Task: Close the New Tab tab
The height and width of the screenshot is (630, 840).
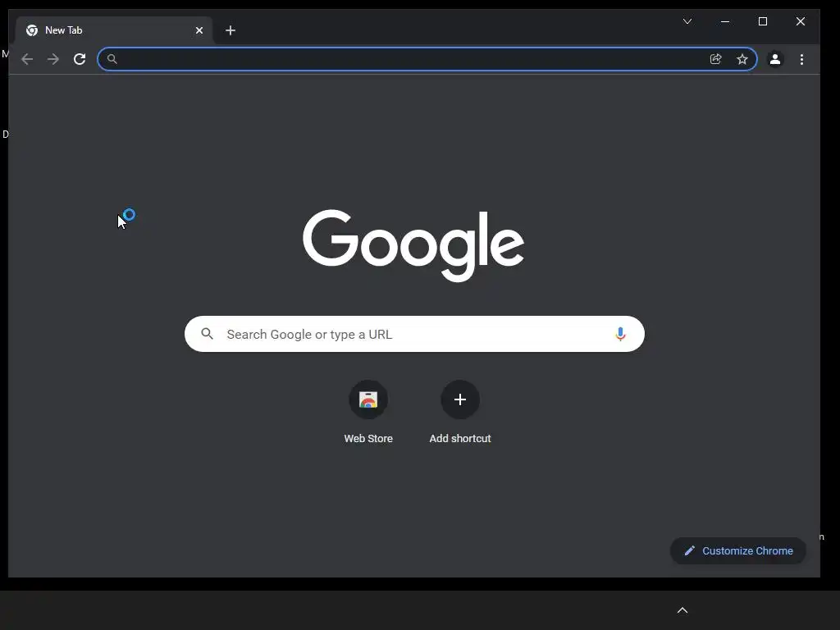Action: tap(199, 30)
